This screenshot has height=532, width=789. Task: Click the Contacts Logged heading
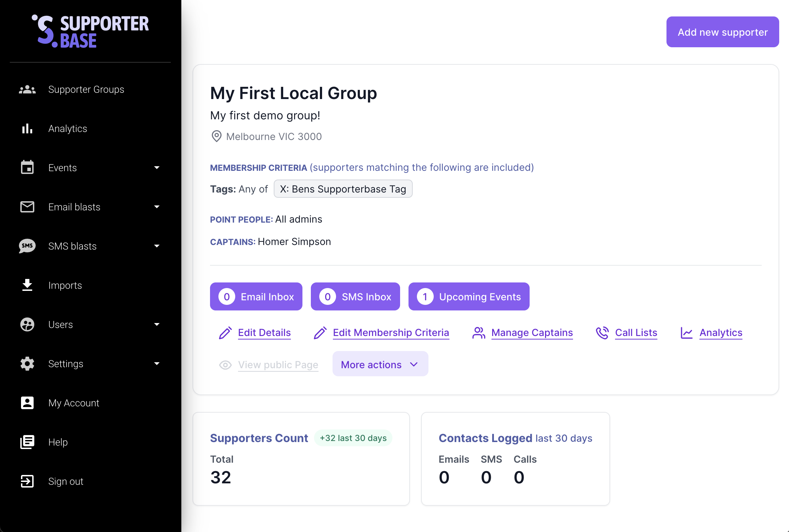[486, 438]
